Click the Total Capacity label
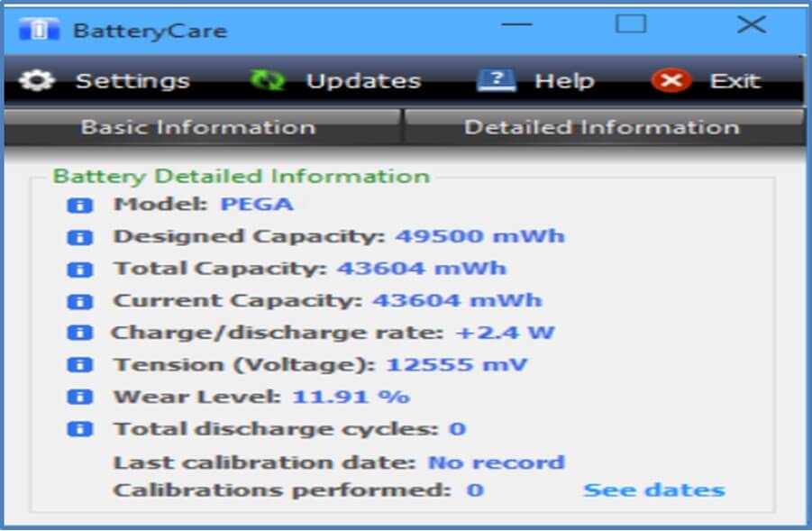This screenshot has height=531, width=812. 220,269
